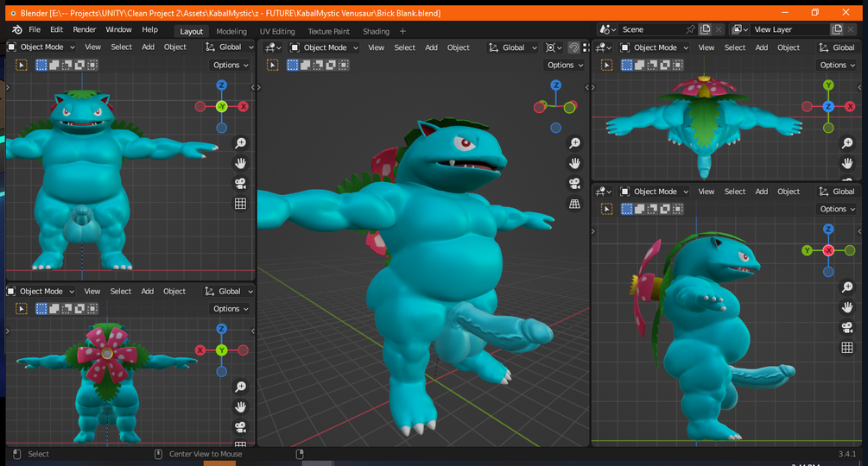
Task: Click the camera view icon in the perspective viewport
Action: click(574, 184)
